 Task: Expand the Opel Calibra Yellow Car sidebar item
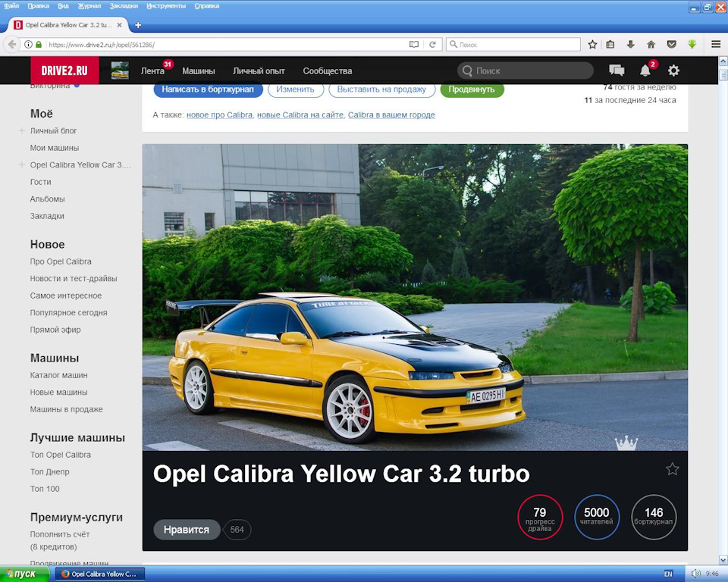22,164
